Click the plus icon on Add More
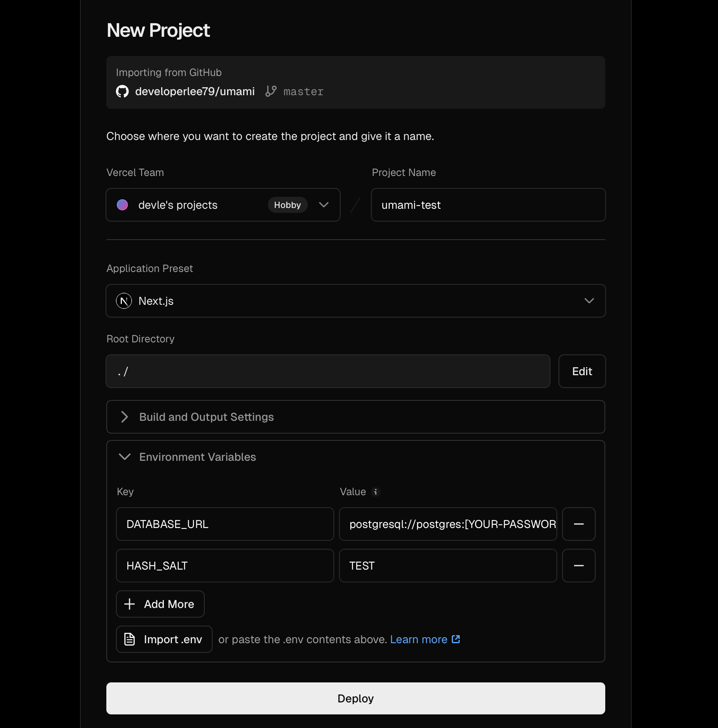Image resolution: width=718 pixels, height=728 pixels. pos(130,604)
